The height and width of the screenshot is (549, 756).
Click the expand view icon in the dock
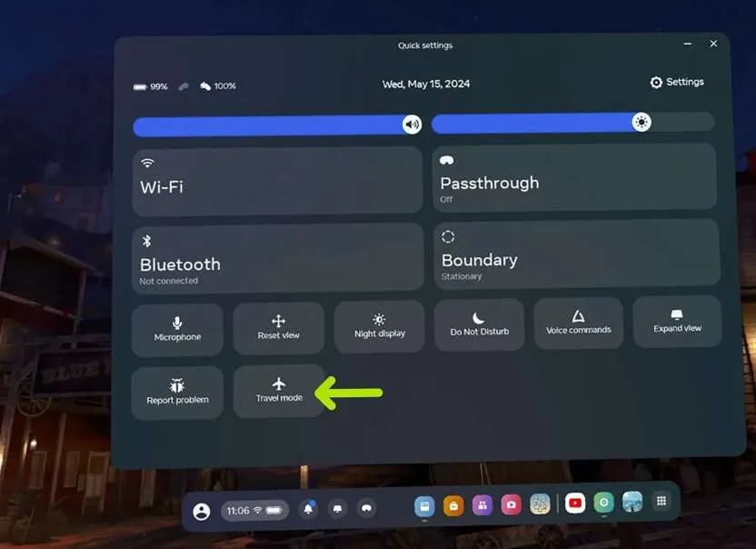337,508
